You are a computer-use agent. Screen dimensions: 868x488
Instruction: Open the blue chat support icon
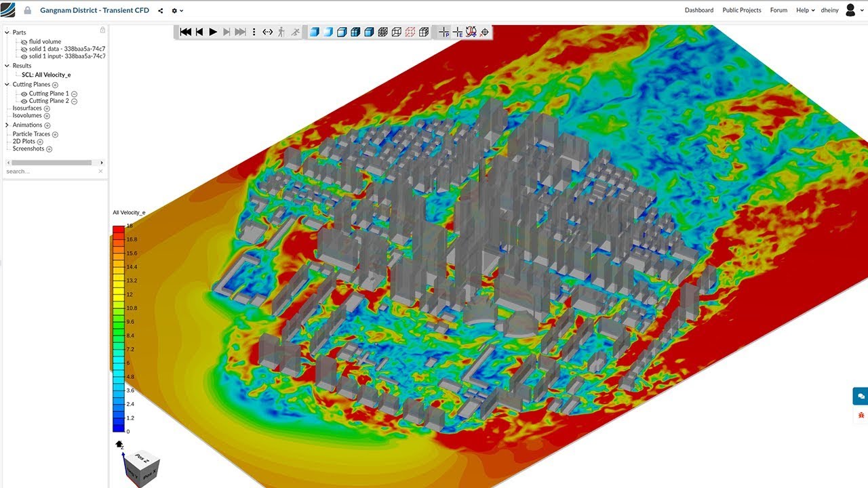[861, 396]
